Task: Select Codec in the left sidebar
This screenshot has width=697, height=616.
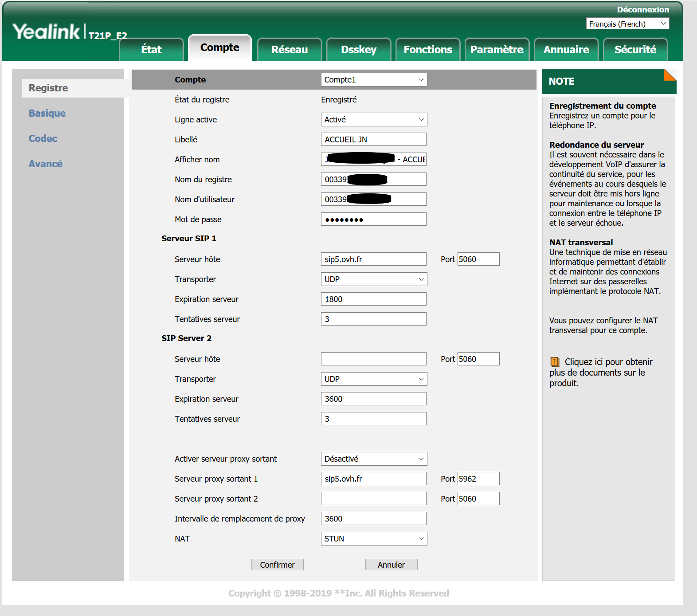Action: pos(43,138)
